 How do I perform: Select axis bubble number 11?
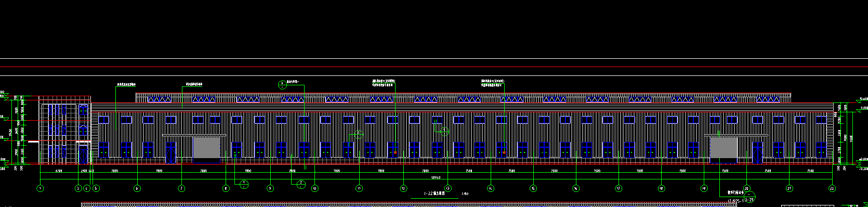[359, 188]
